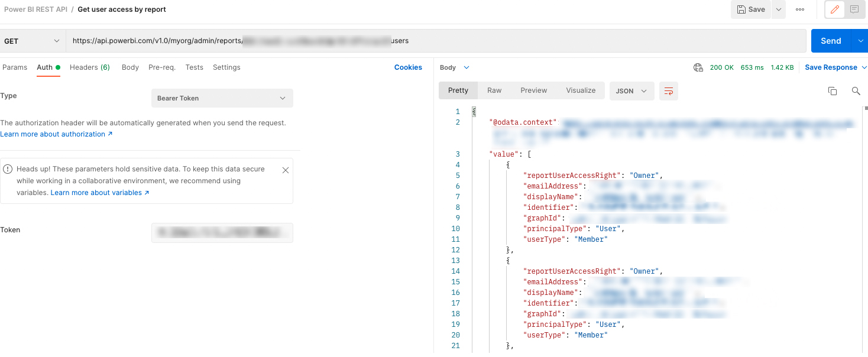Click the "value" key on line 3
This screenshot has width=868, height=357.
[504, 154]
